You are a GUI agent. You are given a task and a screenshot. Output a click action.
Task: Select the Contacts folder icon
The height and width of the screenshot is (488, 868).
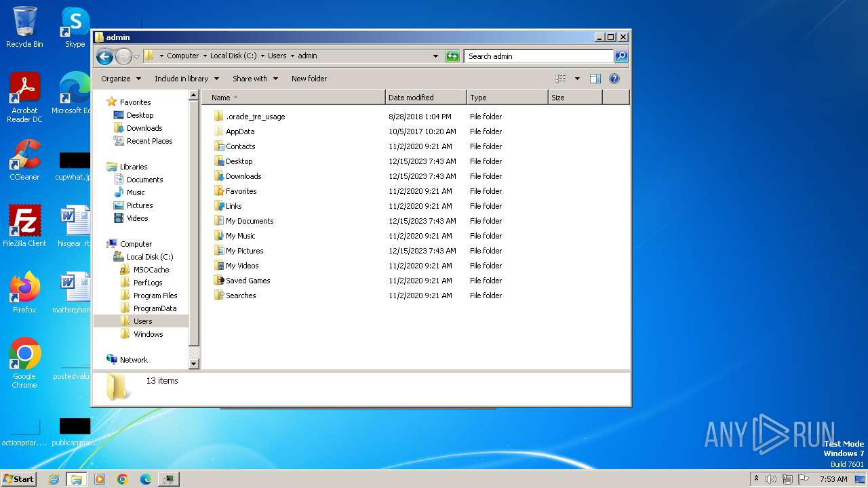(218, 146)
